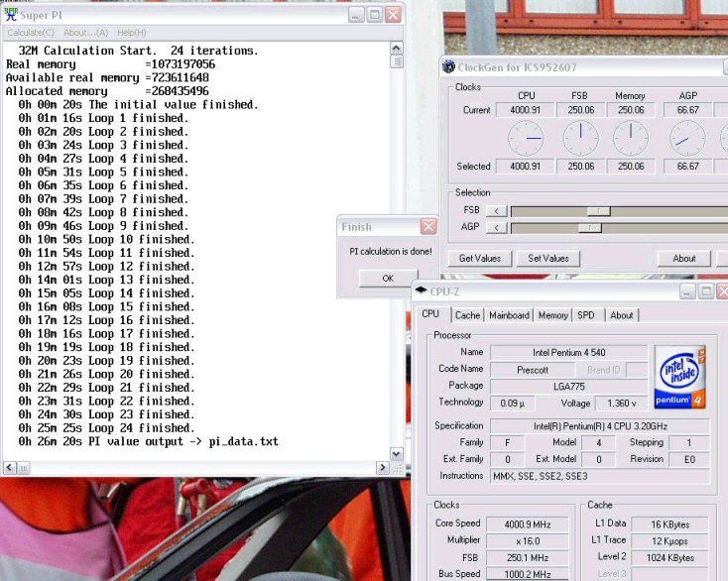Viewport: 728px width, 581px height.
Task: Click the FSB slider thumb in ClockGen
Action: point(598,211)
